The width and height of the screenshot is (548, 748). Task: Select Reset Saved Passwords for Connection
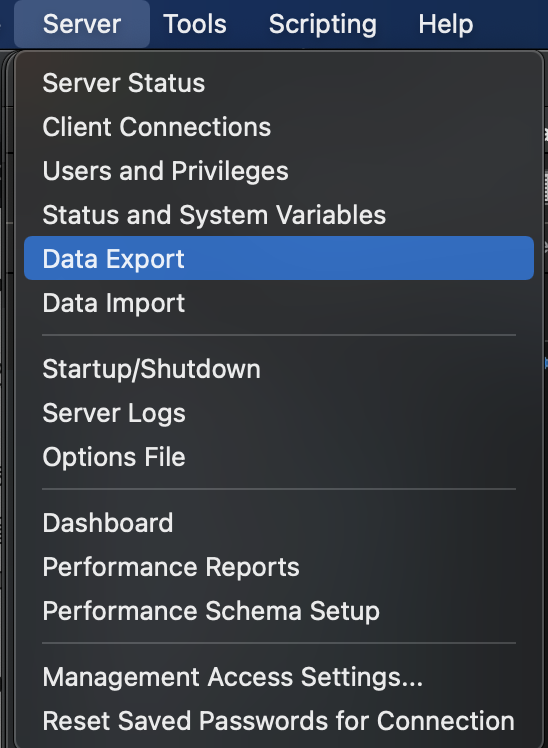coord(279,721)
